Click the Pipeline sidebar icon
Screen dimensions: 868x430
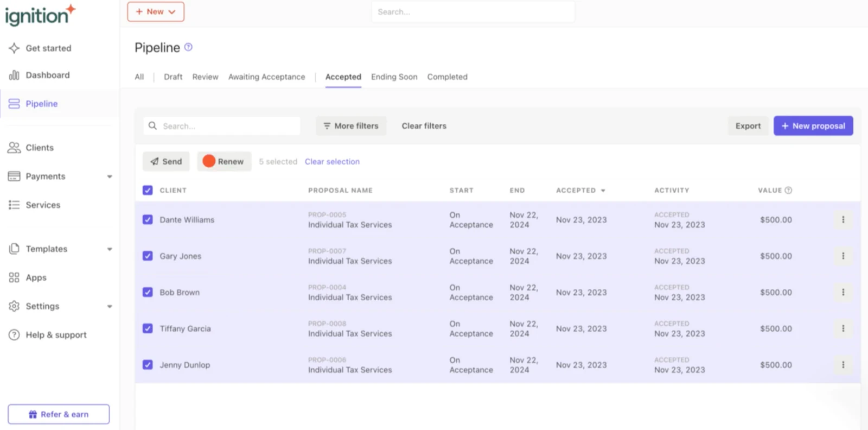[x=14, y=104]
